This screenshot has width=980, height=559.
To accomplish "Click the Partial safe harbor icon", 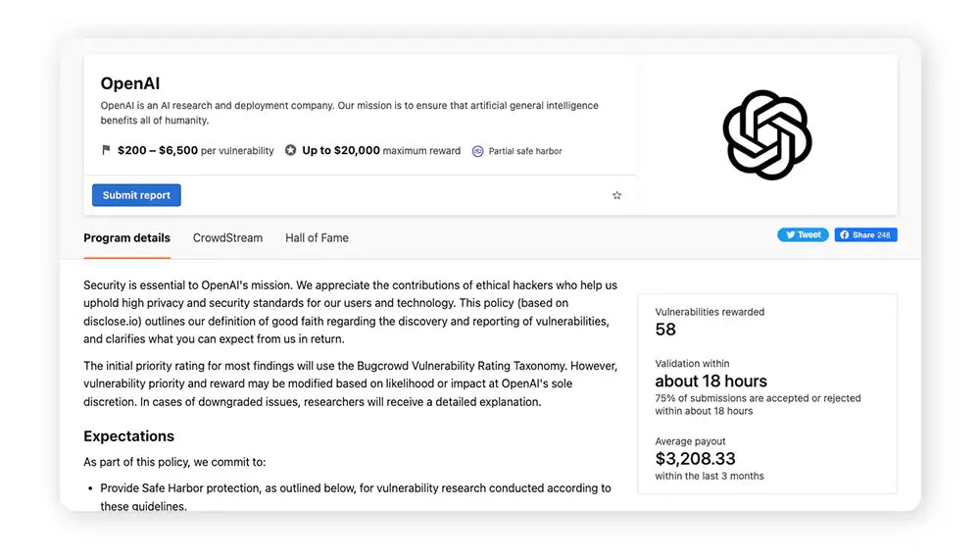I will (478, 151).
